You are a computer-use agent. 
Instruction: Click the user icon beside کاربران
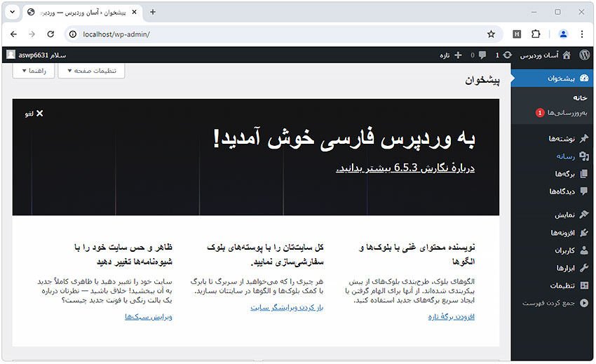click(584, 250)
